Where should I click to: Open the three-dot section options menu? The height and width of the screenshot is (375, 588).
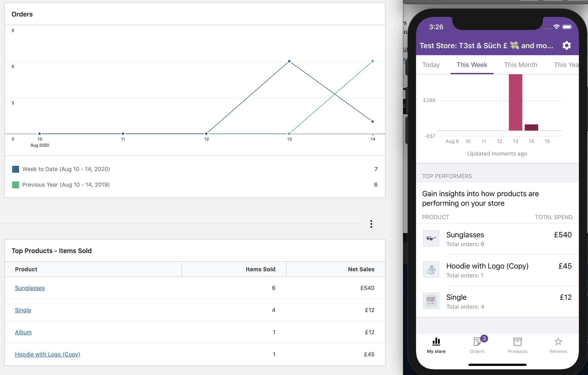tap(371, 224)
